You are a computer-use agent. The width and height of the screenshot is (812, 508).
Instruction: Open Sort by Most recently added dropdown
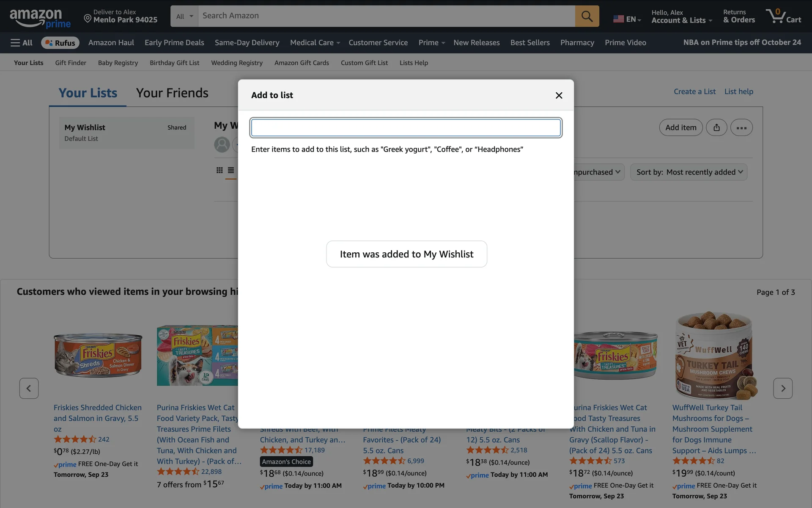click(689, 172)
